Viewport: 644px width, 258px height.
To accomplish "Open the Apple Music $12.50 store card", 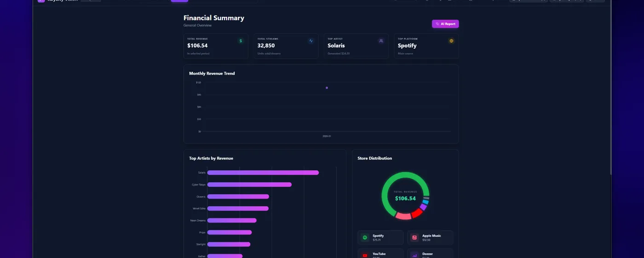I will pos(430,238).
